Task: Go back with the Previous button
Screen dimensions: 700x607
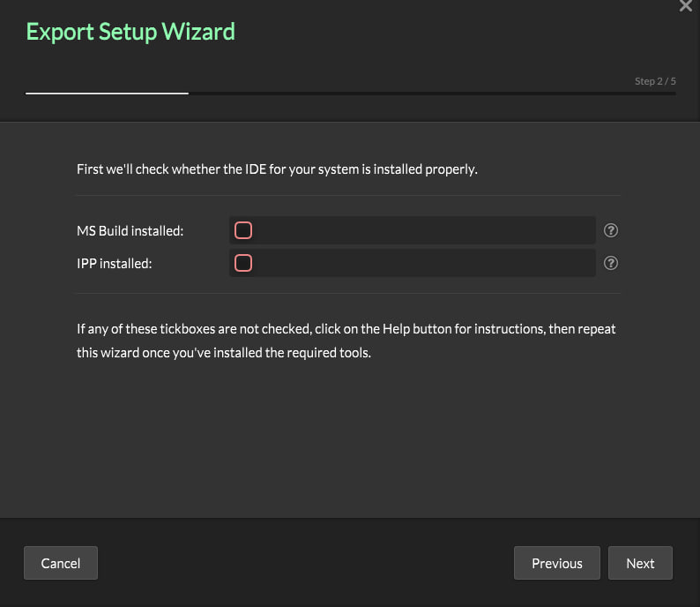Action: tap(556, 563)
